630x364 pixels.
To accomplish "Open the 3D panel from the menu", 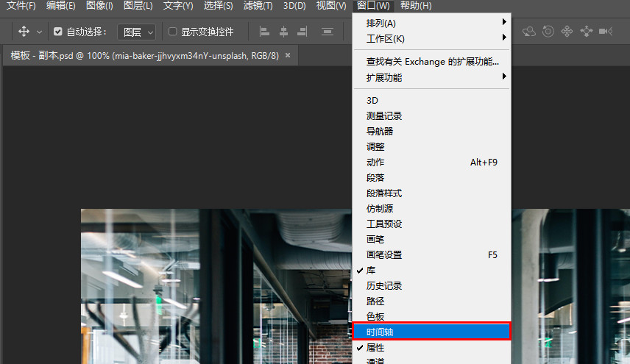I will (431, 100).
